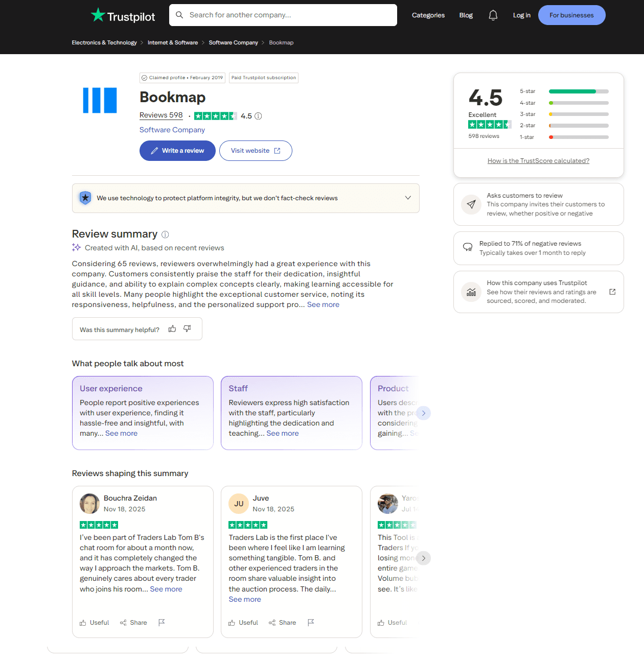Show next topic card with arrow
This screenshot has width=644, height=661.
click(423, 413)
